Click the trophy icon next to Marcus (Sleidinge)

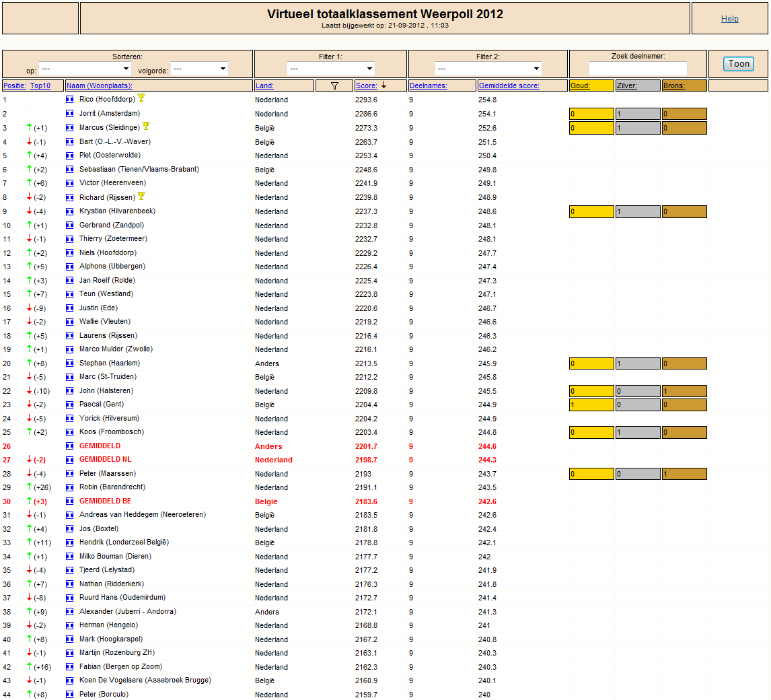[146, 127]
